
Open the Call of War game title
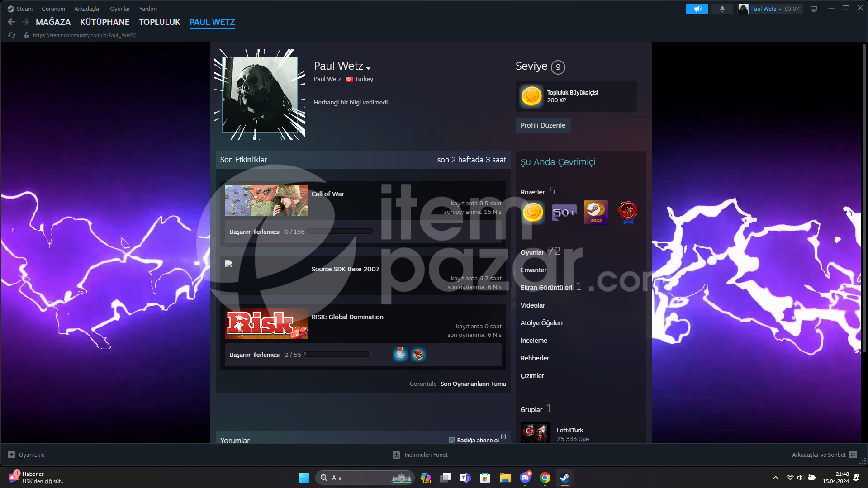pos(328,194)
